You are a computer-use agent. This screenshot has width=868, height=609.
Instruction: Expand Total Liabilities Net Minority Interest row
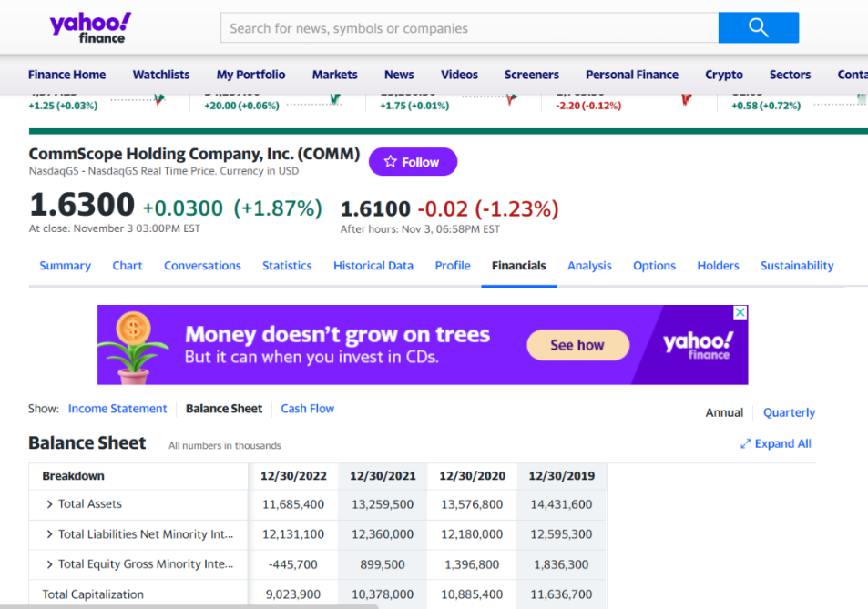49,534
